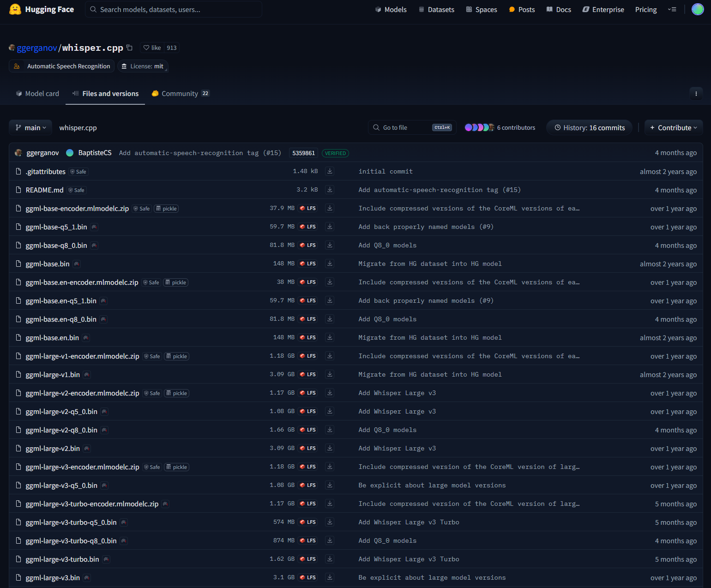The image size is (711, 588).
Task: Click scan status icon beside ggml-base.bin
Action: (x=77, y=264)
